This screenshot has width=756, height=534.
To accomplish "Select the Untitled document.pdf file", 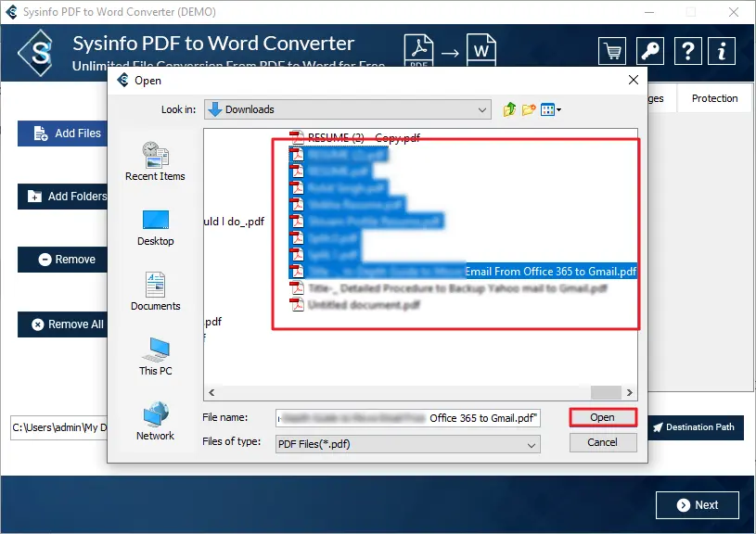I will coord(355,305).
